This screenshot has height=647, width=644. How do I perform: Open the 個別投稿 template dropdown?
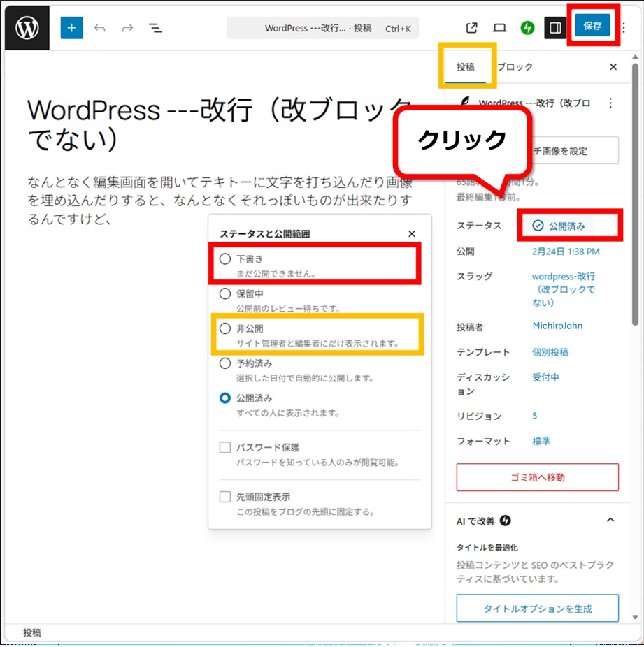550,352
